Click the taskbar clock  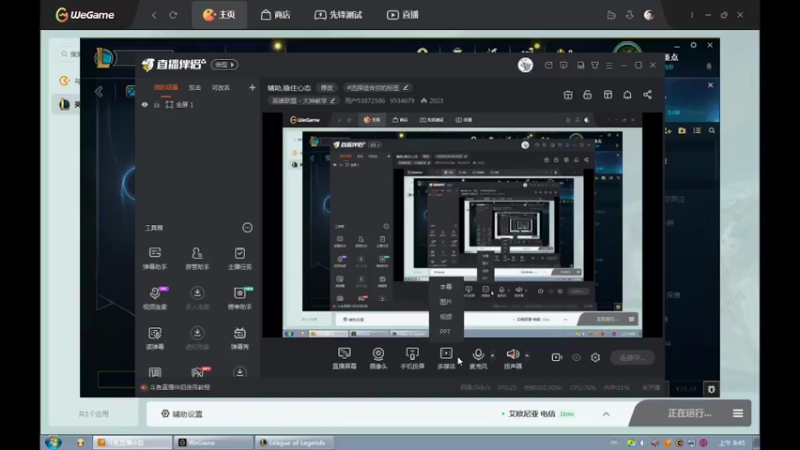pos(732,443)
